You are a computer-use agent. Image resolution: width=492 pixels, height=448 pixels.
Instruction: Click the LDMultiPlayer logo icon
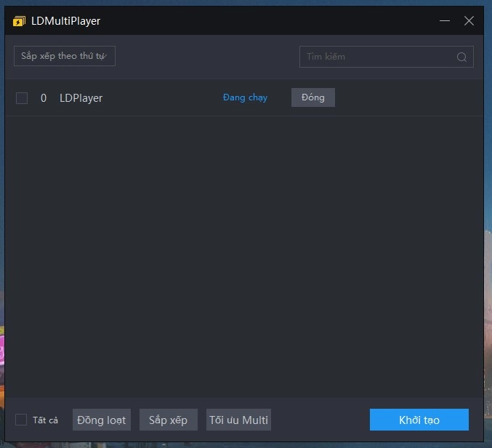[19, 21]
